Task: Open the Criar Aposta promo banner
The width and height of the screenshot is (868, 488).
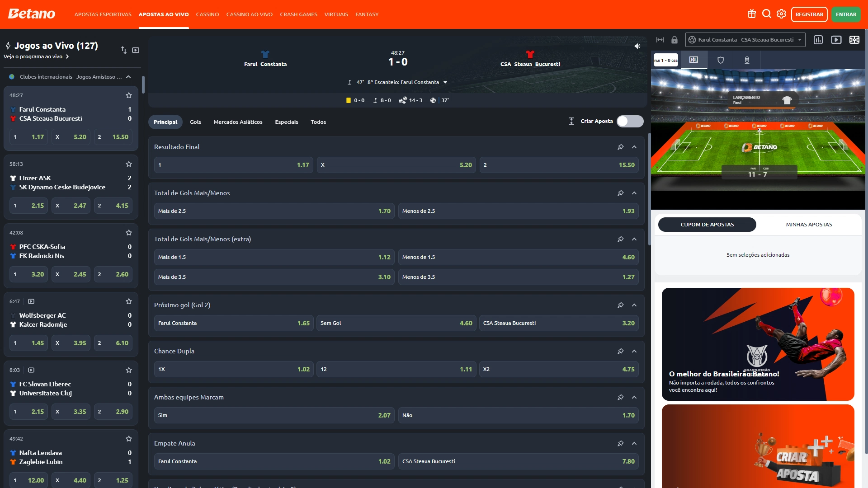Action: coord(758,446)
